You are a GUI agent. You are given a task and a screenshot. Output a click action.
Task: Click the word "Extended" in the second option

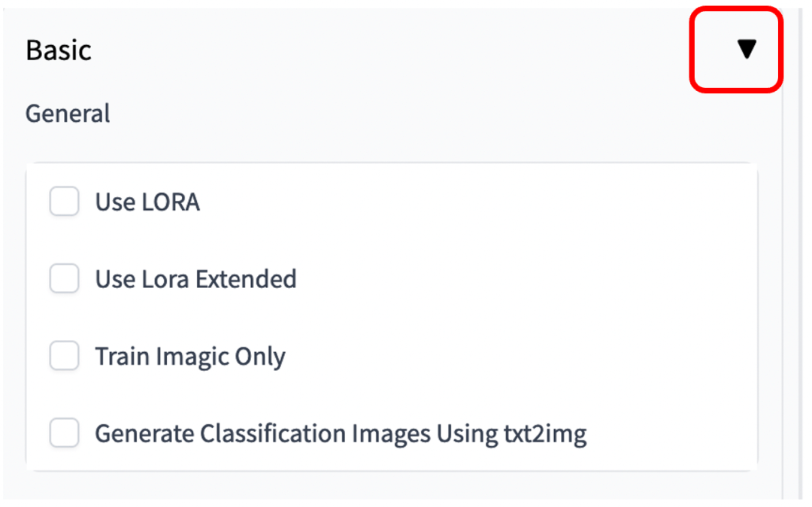coord(247,280)
